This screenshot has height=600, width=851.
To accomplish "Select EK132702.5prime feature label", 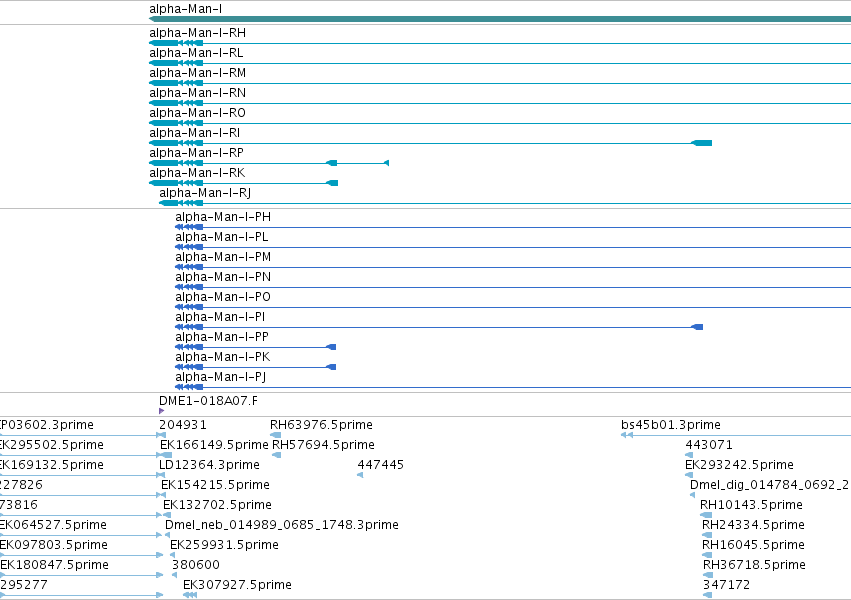I will 218,505.
